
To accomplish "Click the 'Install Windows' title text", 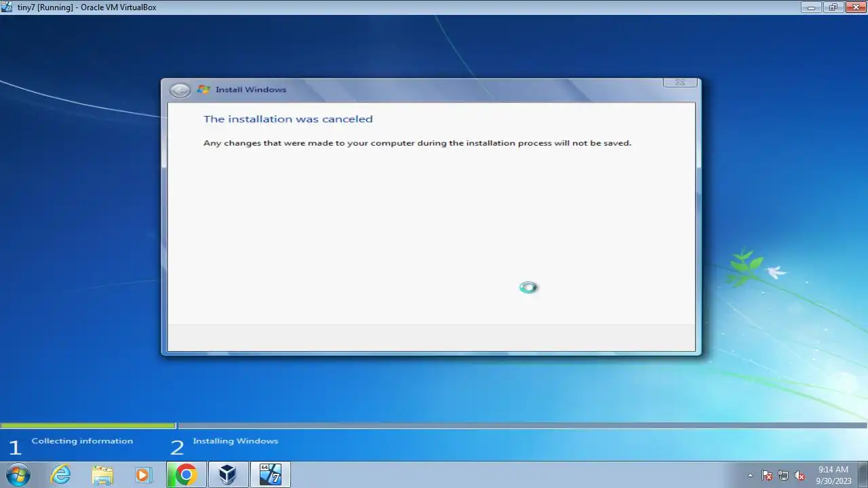I will coord(251,89).
